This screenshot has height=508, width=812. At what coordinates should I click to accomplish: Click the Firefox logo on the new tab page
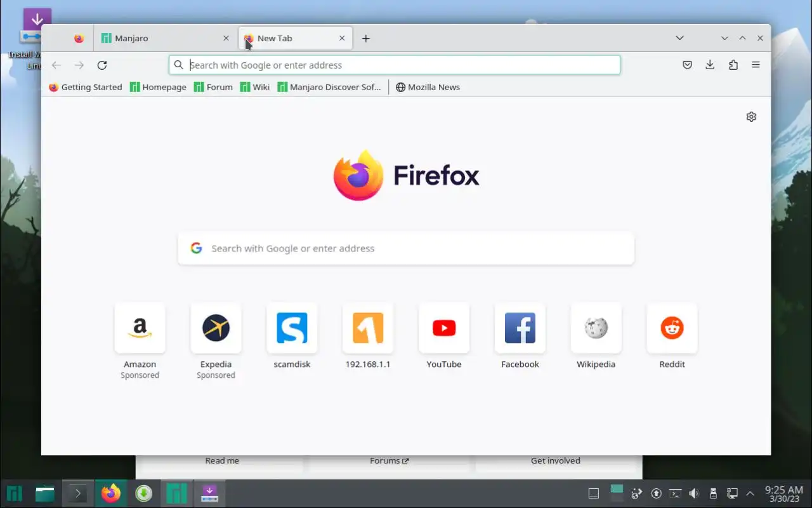[x=407, y=175]
